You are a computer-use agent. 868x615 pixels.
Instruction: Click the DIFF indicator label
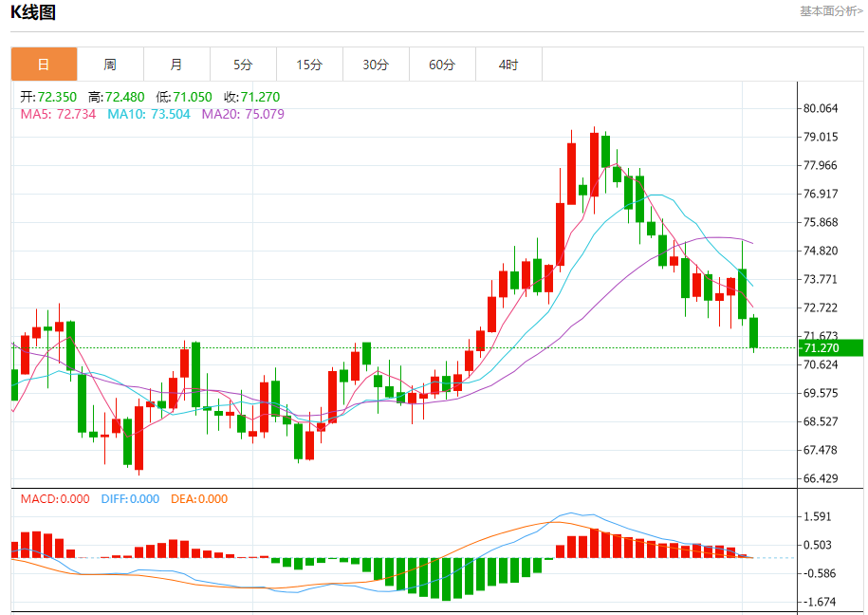130,498
